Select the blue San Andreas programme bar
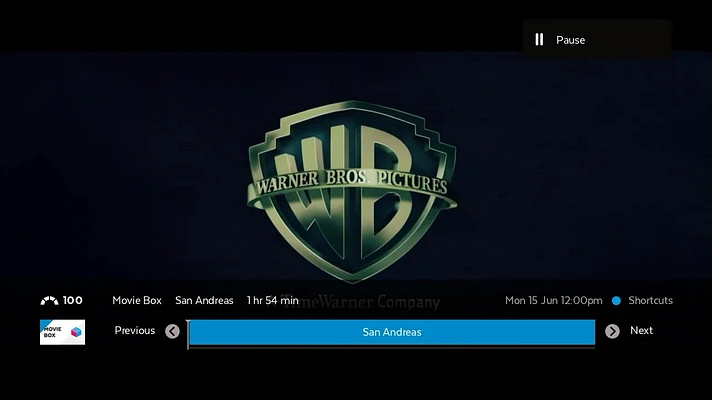 [392, 332]
